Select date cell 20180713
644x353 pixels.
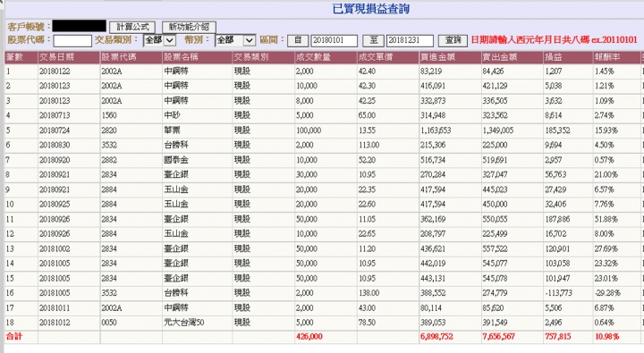click(55, 116)
